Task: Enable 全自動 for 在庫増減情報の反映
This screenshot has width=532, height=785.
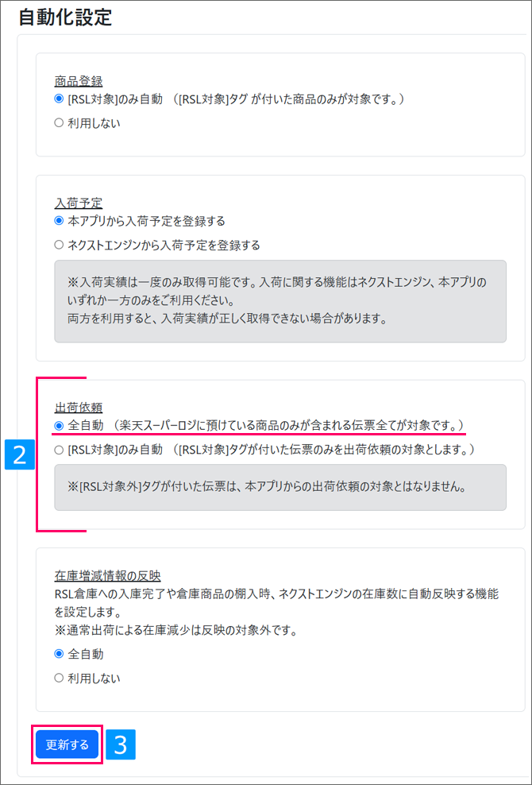Action: [59, 655]
